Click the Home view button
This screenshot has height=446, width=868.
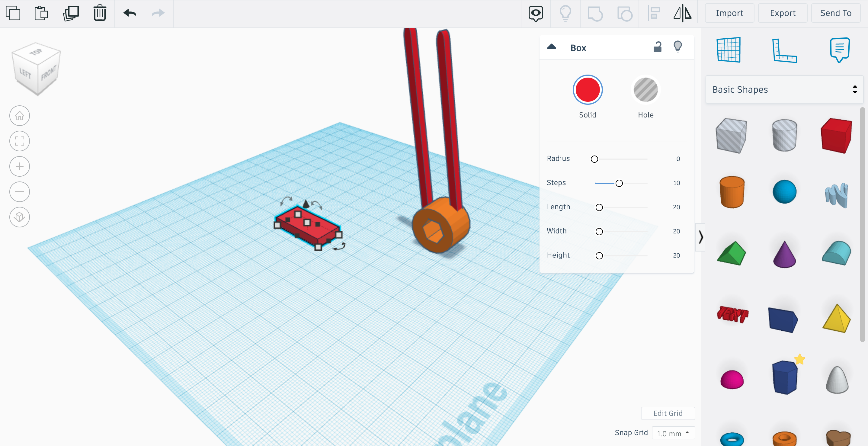tap(20, 116)
